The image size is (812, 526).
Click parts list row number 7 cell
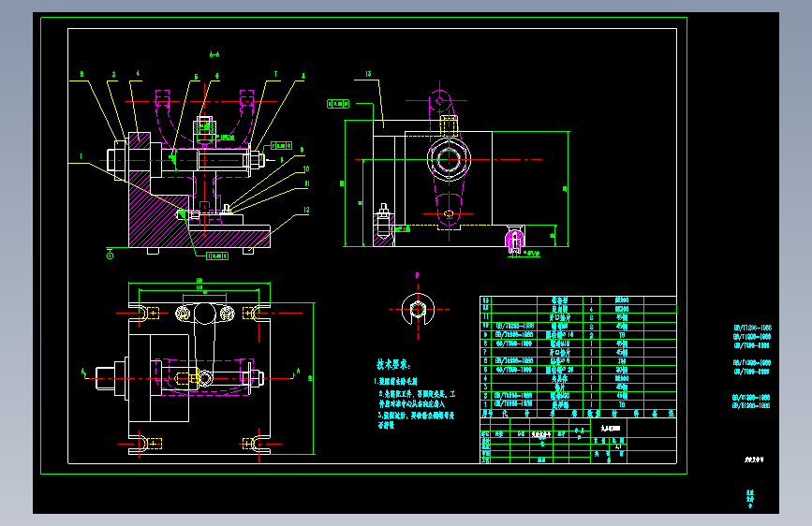[486, 352]
